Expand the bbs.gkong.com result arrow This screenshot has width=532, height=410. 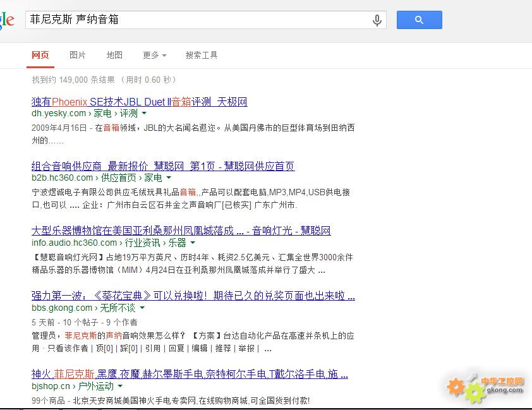pyautogui.click(x=142, y=308)
